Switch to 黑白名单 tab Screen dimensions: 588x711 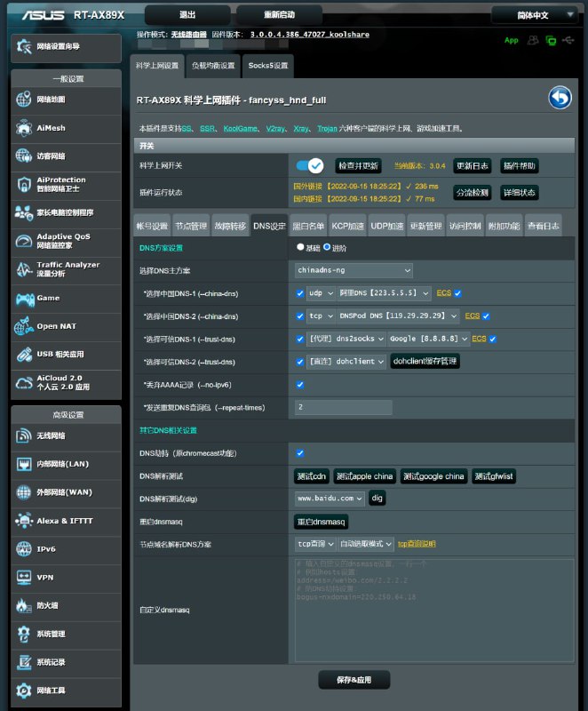308,226
